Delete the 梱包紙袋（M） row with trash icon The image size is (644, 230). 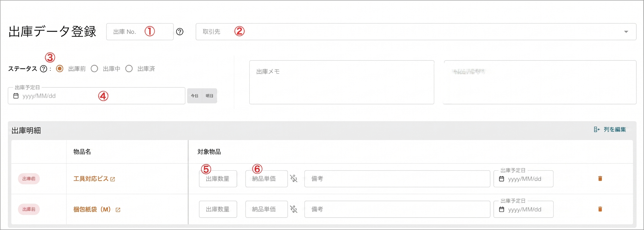point(600,209)
